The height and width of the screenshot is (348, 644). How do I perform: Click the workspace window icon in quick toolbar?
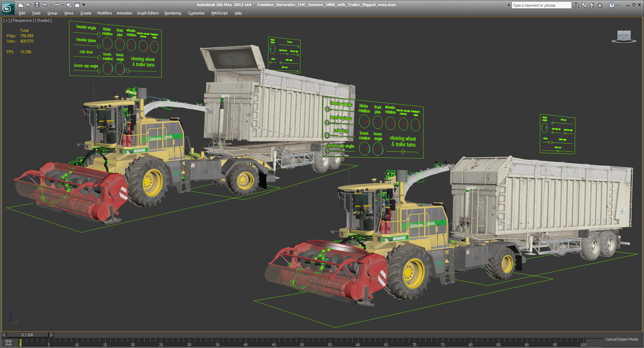click(x=77, y=5)
